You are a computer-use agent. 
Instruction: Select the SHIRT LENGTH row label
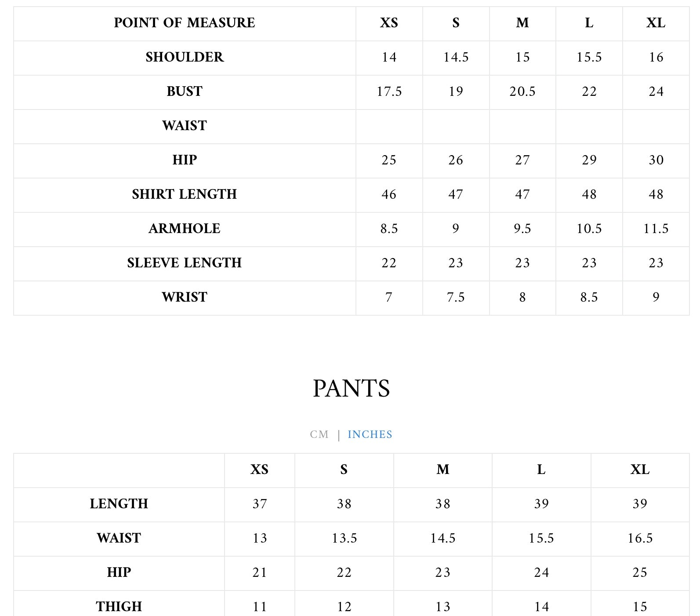(x=185, y=194)
